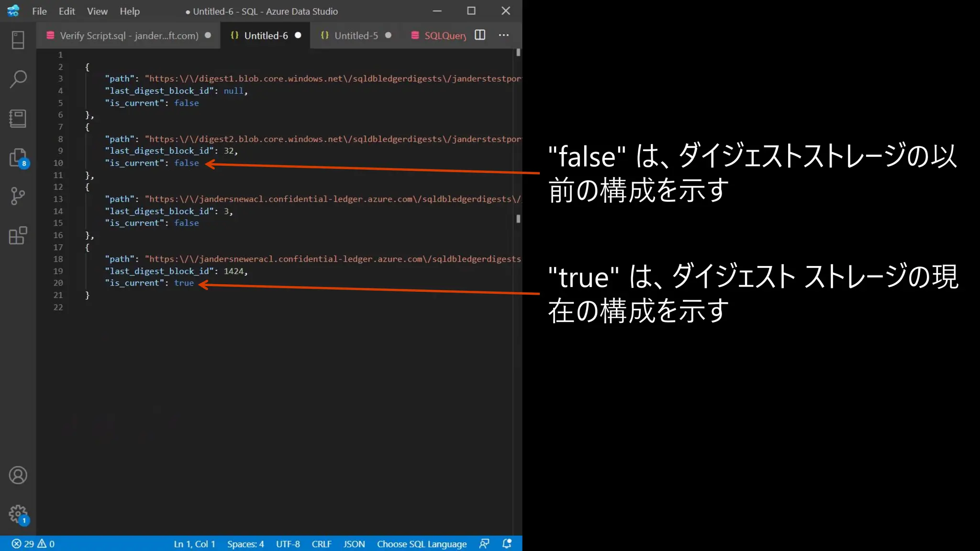
Task: Click the false value on line 10
Action: pyautogui.click(x=187, y=163)
